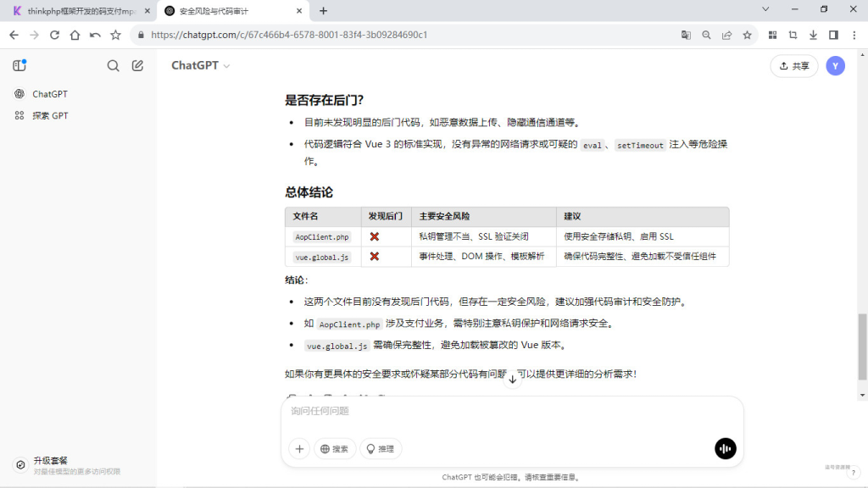Reload the current page

pyautogui.click(x=54, y=35)
